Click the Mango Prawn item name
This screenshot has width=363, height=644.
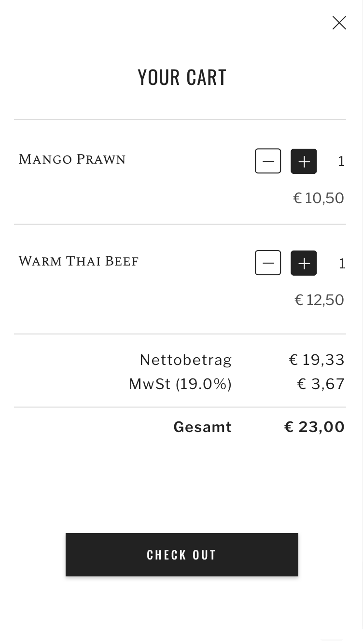click(72, 159)
